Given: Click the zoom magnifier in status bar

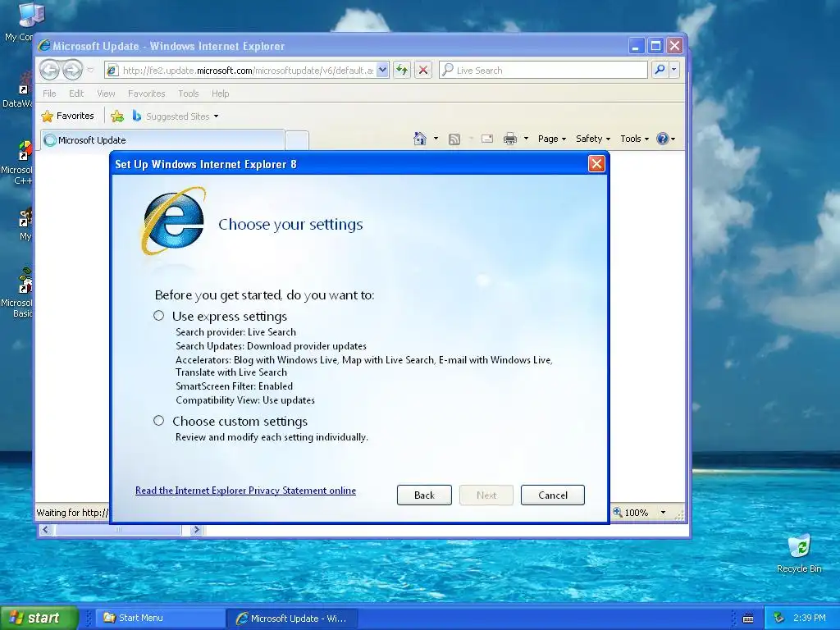Looking at the screenshot, I should point(618,512).
